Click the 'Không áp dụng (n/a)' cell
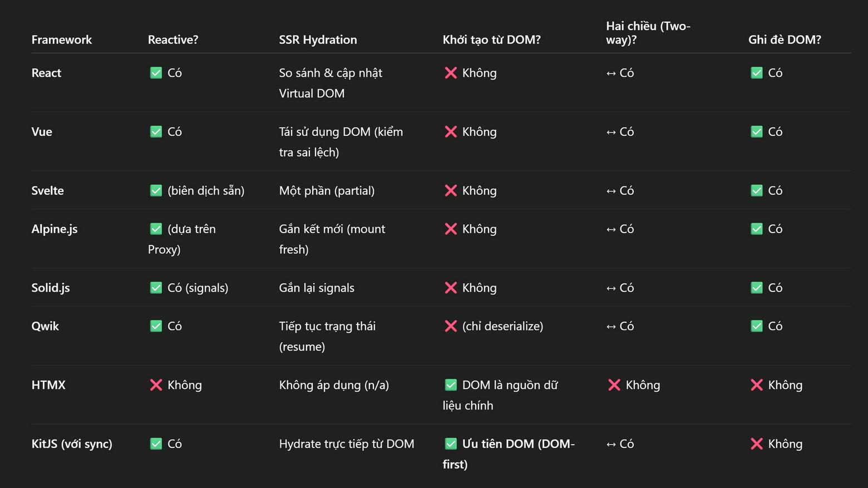This screenshot has height=488, width=868. [334, 385]
